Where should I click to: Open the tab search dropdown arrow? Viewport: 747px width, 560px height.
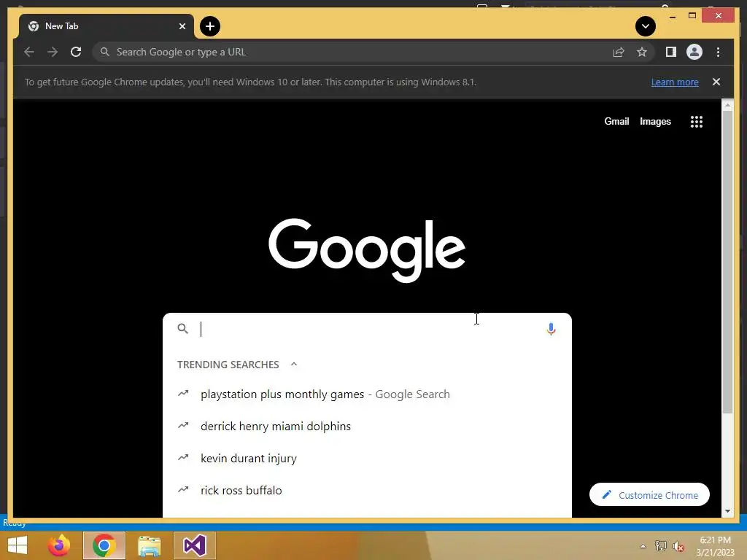pos(645,26)
